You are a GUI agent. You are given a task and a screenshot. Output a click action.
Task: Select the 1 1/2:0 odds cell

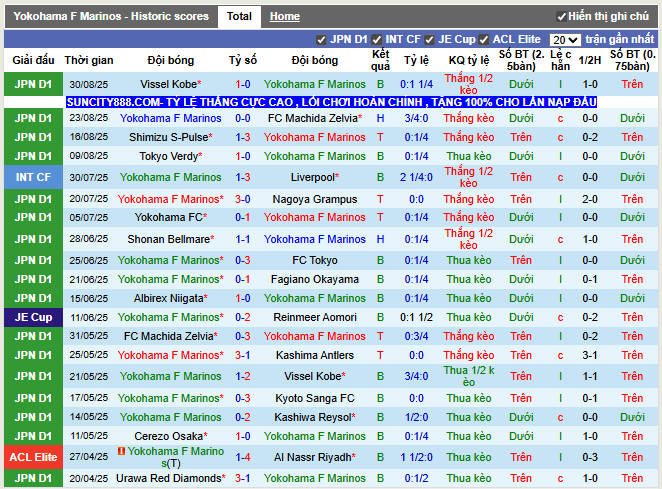[x=416, y=457]
